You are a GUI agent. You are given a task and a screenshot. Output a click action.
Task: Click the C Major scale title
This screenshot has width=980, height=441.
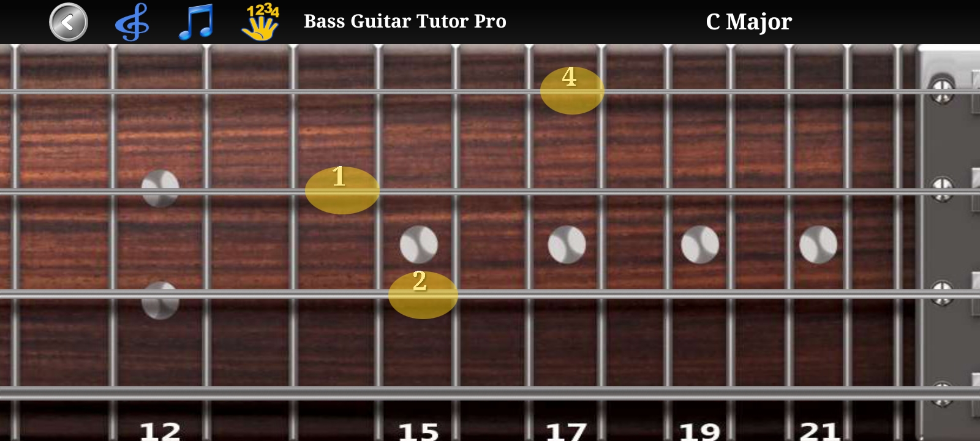(x=748, y=22)
